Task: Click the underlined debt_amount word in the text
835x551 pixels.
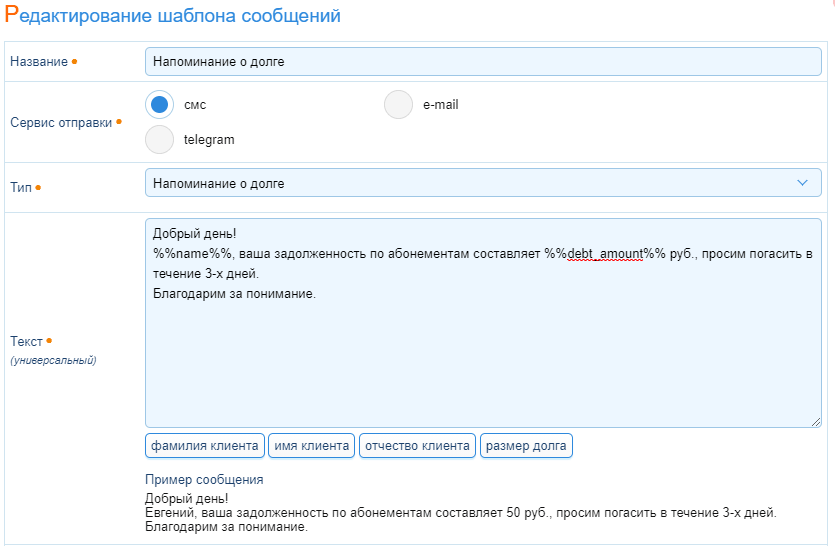Action: tap(604, 254)
